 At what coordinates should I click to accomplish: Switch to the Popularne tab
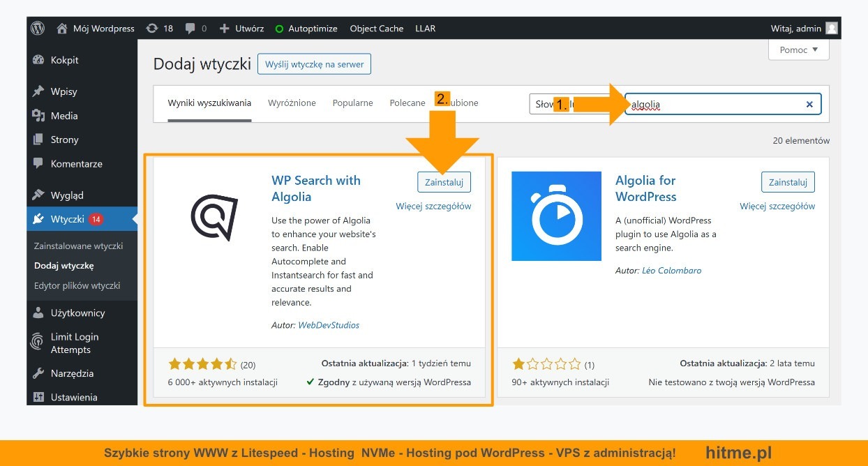[x=352, y=103]
